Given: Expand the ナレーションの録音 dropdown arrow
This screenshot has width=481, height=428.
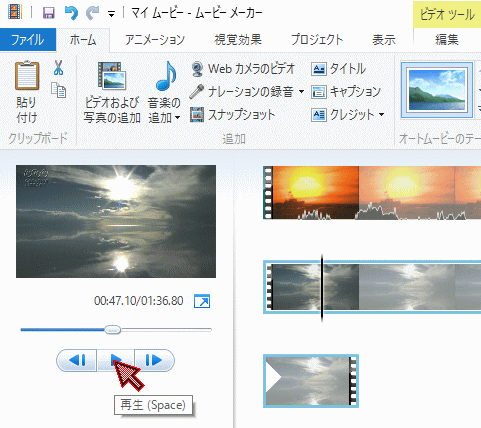Looking at the screenshot, I should click(301, 91).
